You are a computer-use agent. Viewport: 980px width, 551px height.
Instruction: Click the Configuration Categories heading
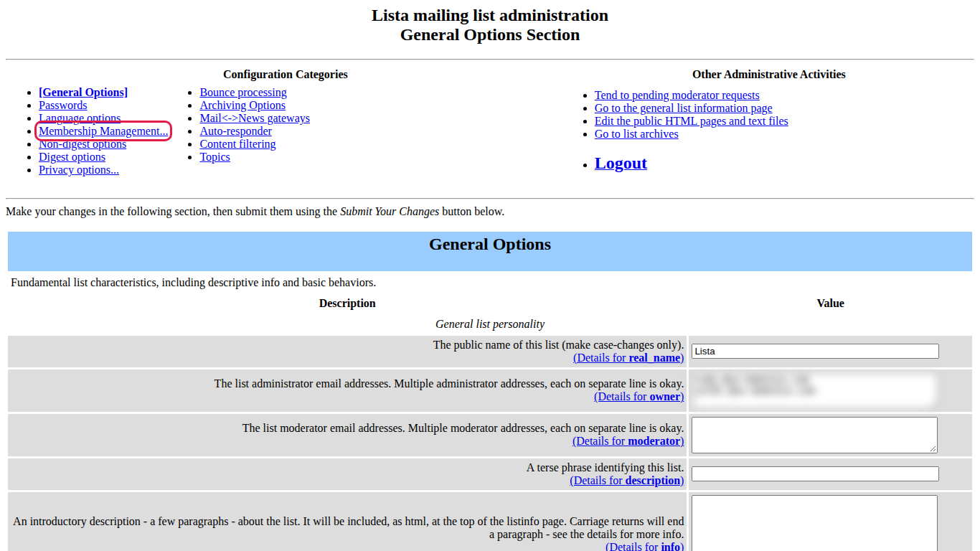286,75
